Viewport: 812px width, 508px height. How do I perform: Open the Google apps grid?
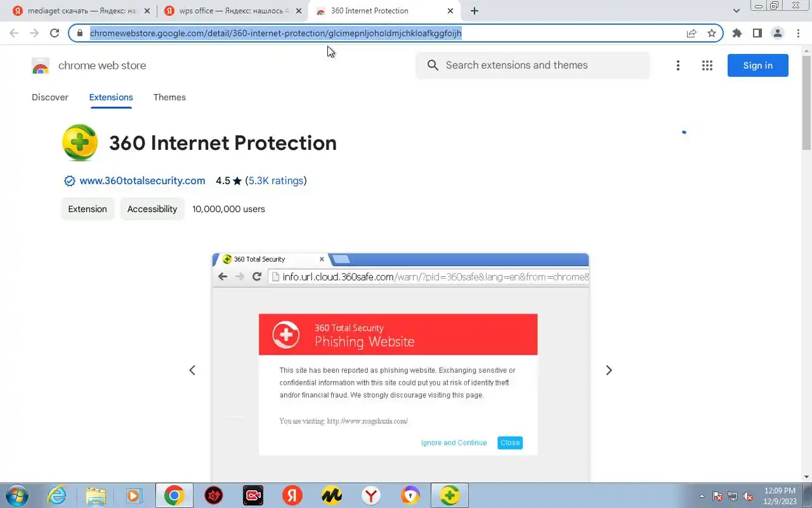point(707,65)
